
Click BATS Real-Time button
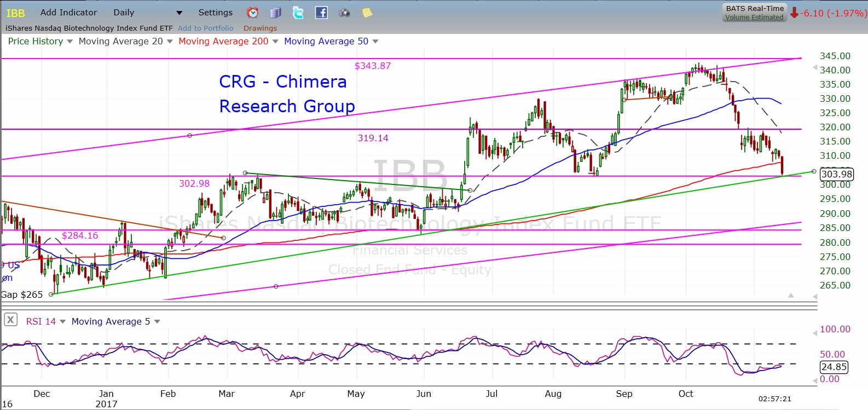754,8
